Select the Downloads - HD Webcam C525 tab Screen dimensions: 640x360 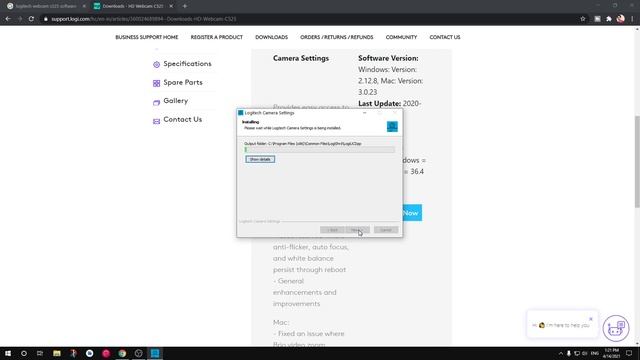[133, 6]
